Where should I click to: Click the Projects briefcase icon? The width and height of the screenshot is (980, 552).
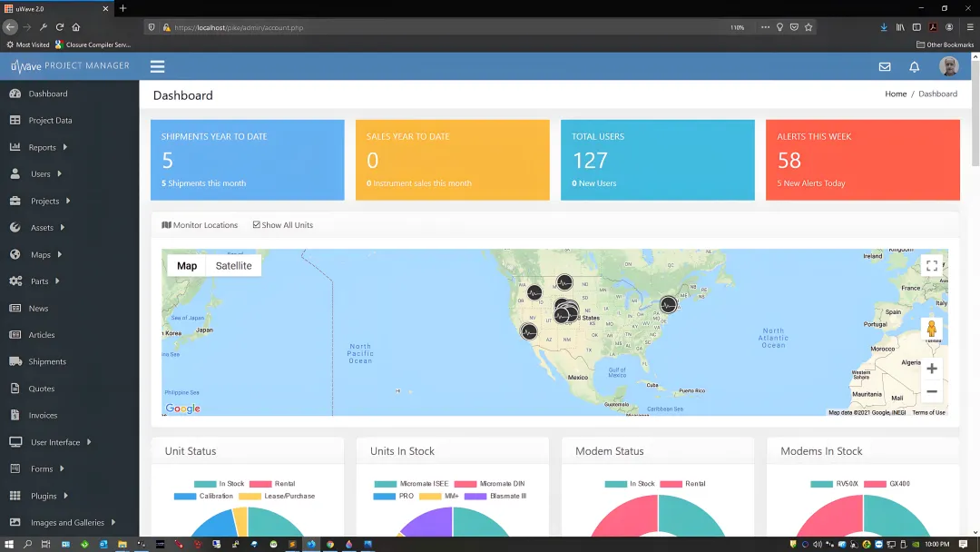(15, 201)
